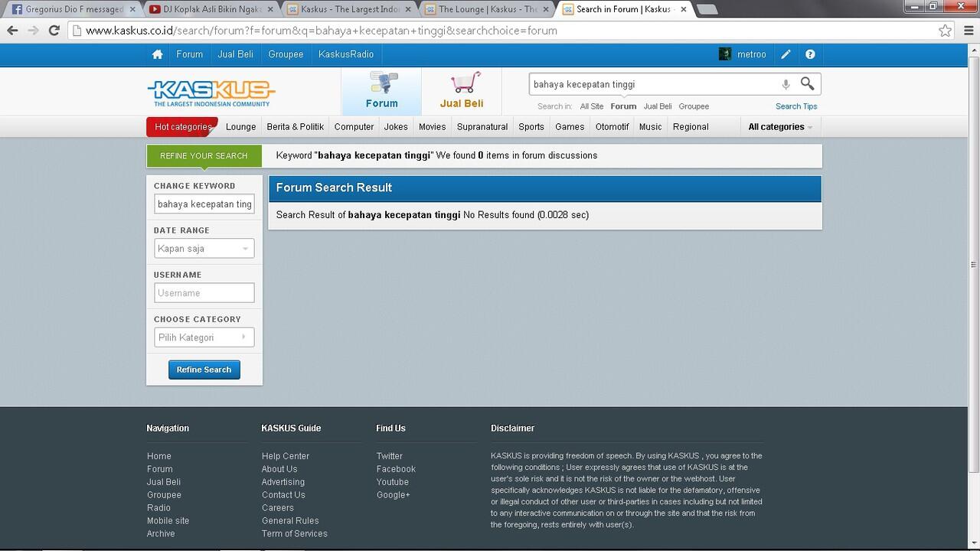Click the Refine Search button
The height and width of the screenshot is (551, 980).
(204, 370)
